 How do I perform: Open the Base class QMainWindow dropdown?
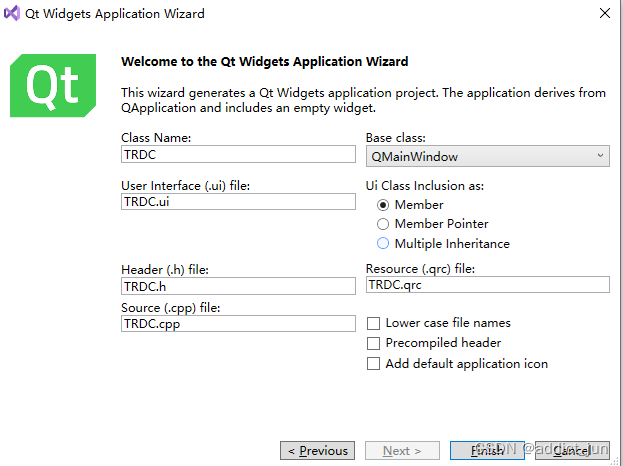tap(488, 156)
